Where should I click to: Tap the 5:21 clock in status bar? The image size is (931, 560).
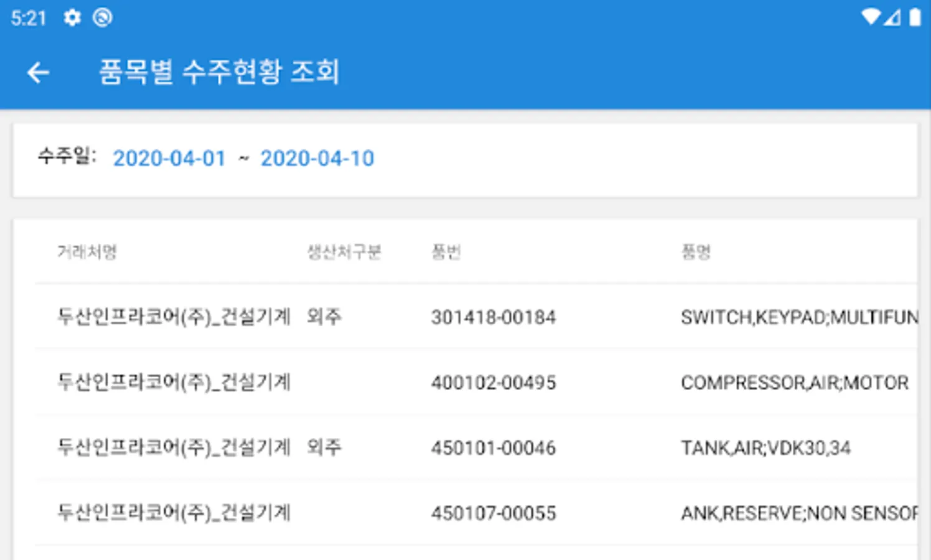[x=29, y=18]
